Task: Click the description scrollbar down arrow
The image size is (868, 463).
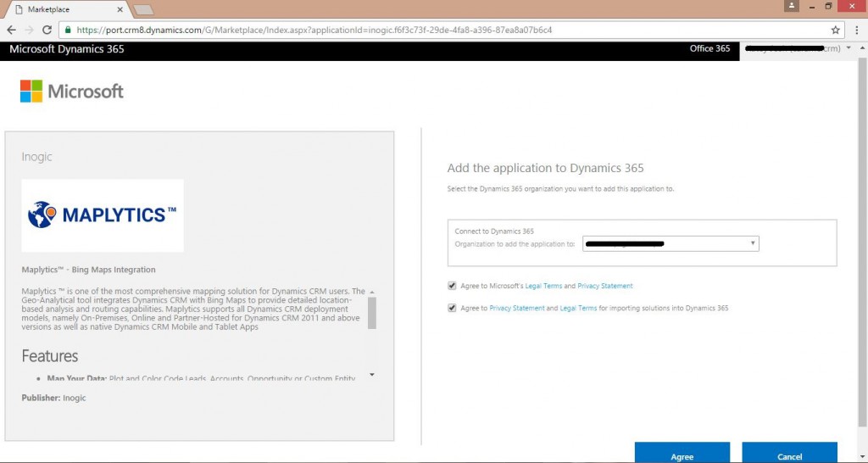Action: 372,375
